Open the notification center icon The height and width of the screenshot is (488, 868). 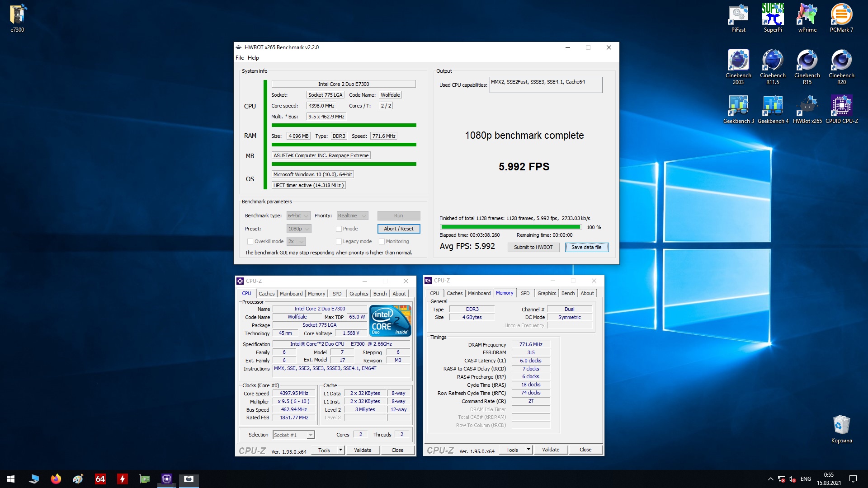(853, 479)
